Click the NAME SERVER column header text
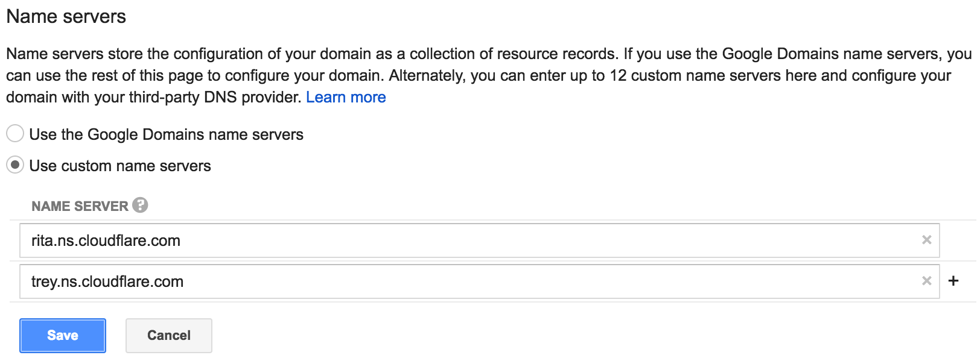980x358 pixels. pos(80,206)
